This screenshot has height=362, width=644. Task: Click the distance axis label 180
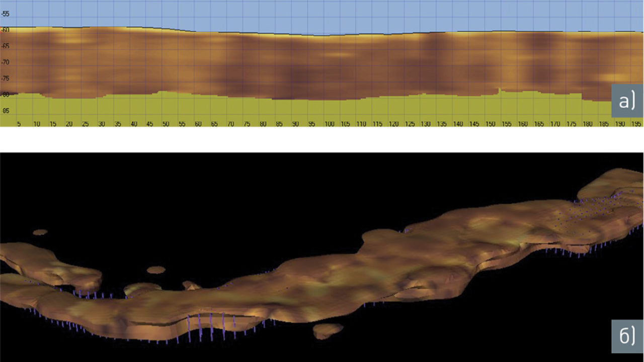587,124
